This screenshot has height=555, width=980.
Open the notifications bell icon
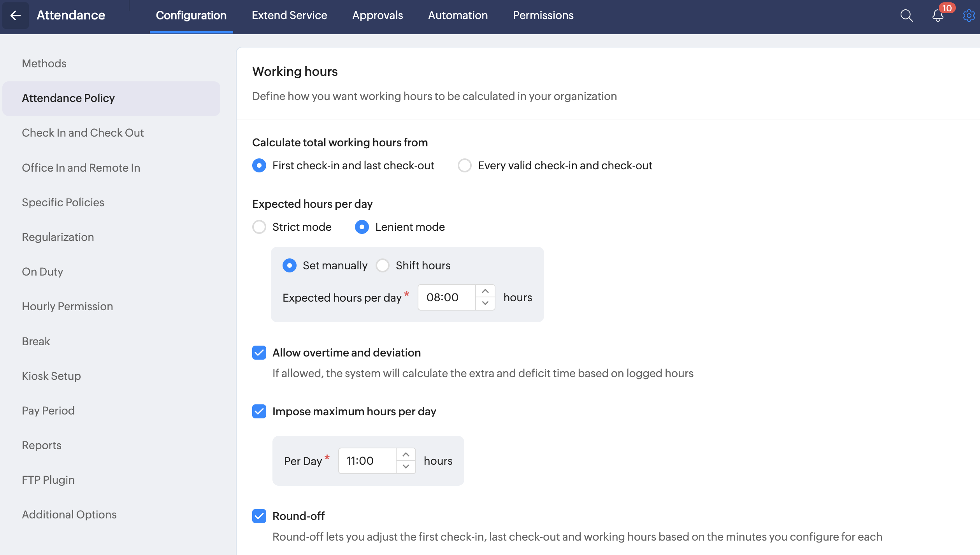tap(938, 16)
